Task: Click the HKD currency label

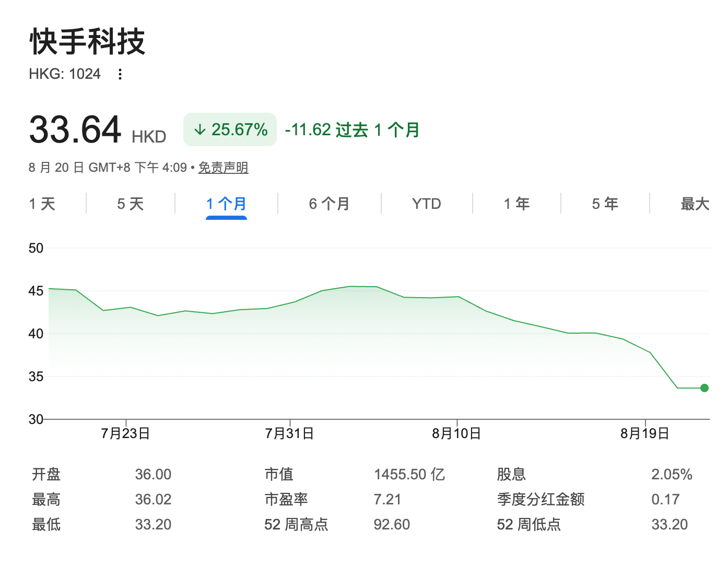Action: [x=149, y=137]
